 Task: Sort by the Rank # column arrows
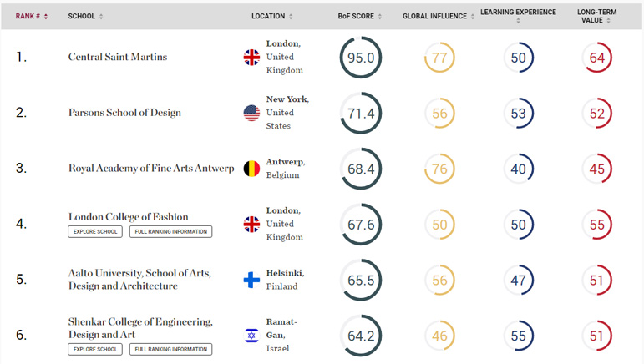[46, 17]
